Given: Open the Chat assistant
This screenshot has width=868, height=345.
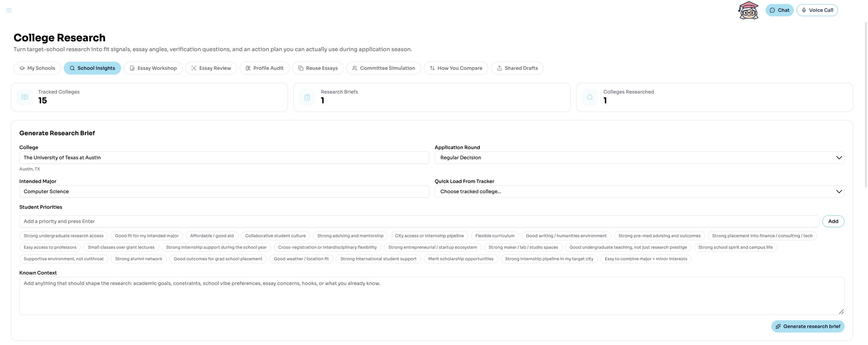Looking at the screenshot, I should pos(779,10).
